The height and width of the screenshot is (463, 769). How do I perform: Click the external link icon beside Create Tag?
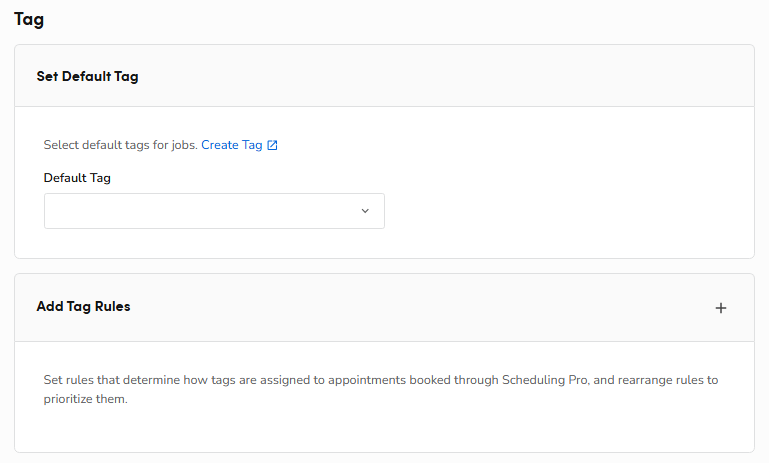click(x=272, y=145)
